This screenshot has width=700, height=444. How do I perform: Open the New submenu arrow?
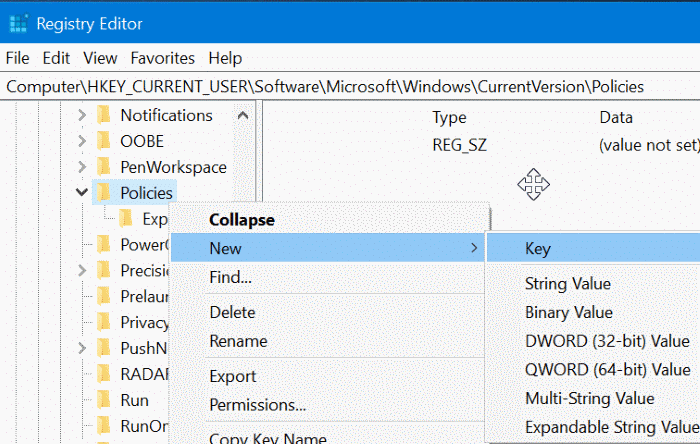(474, 248)
